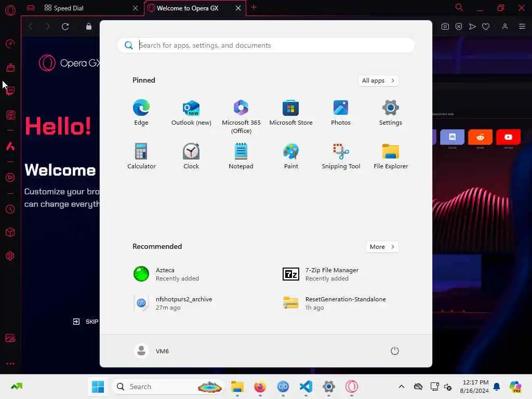This screenshot has width=532, height=399.
Task: Launch Snipping Tool
Action: click(x=341, y=156)
